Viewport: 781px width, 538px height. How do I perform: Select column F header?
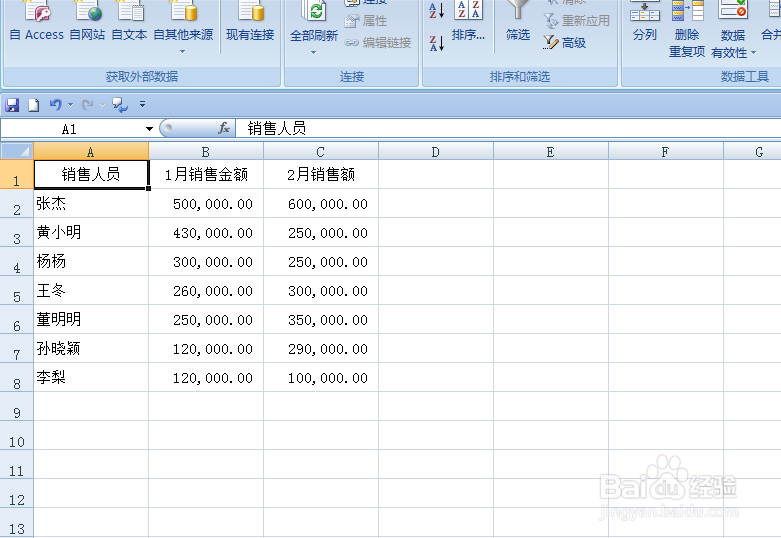(x=665, y=151)
